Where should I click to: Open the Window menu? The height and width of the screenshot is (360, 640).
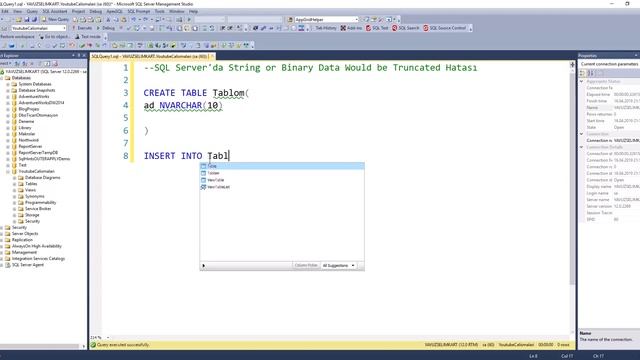(176, 11)
